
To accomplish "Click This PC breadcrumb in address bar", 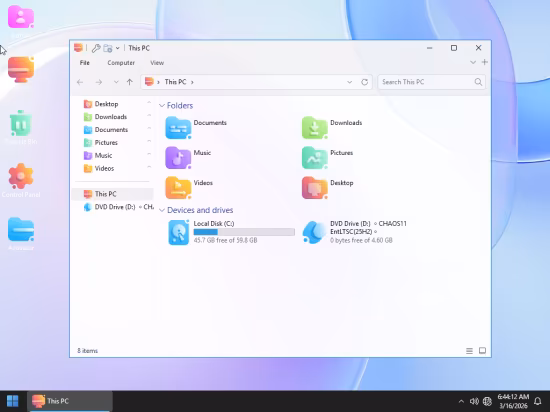I will pos(175,82).
